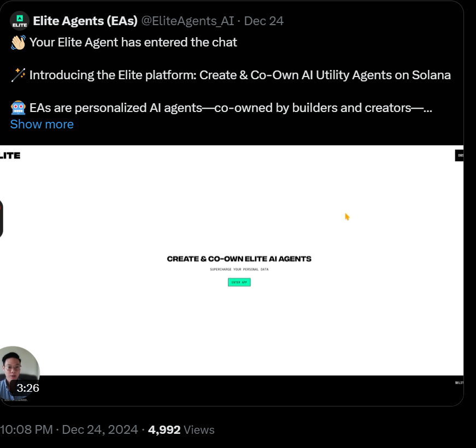The height and width of the screenshot is (448, 476).
Task: Click the 3:26 video duration badge
Action: coord(28,388)
